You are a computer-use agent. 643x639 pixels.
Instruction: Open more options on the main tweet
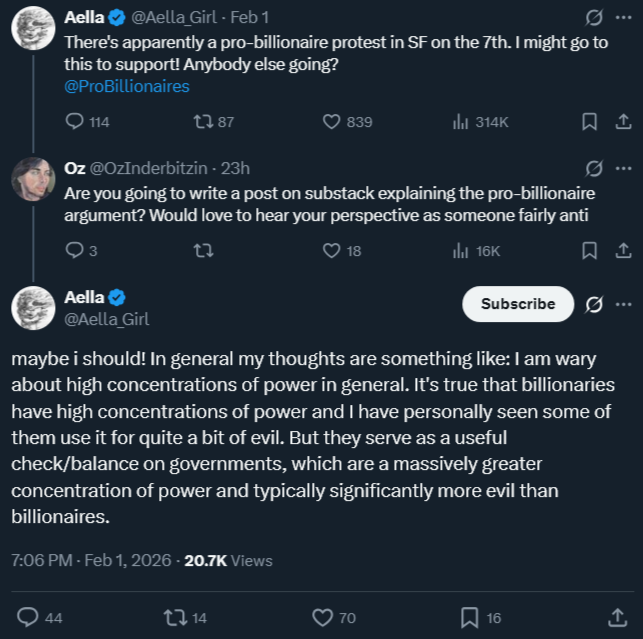pyautogui.click(x=624, y=304)
